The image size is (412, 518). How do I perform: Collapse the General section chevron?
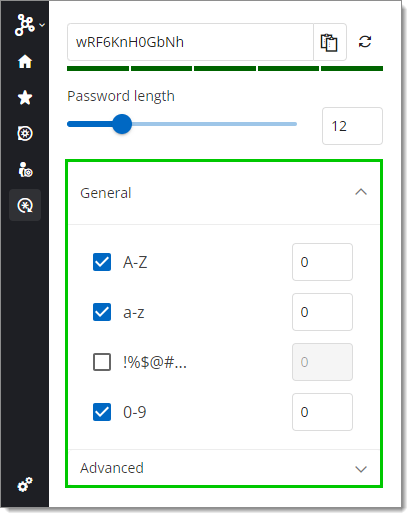(361, 192)
